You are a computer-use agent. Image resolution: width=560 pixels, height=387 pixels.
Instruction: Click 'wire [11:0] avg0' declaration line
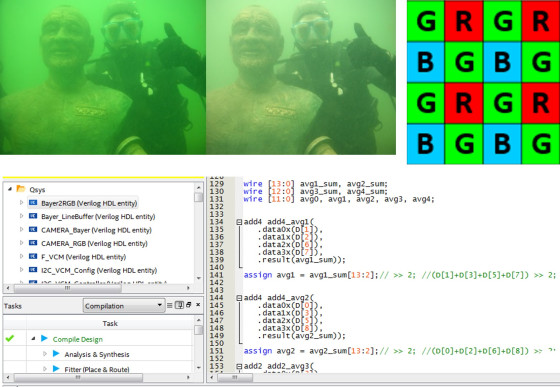click(339, 199)
